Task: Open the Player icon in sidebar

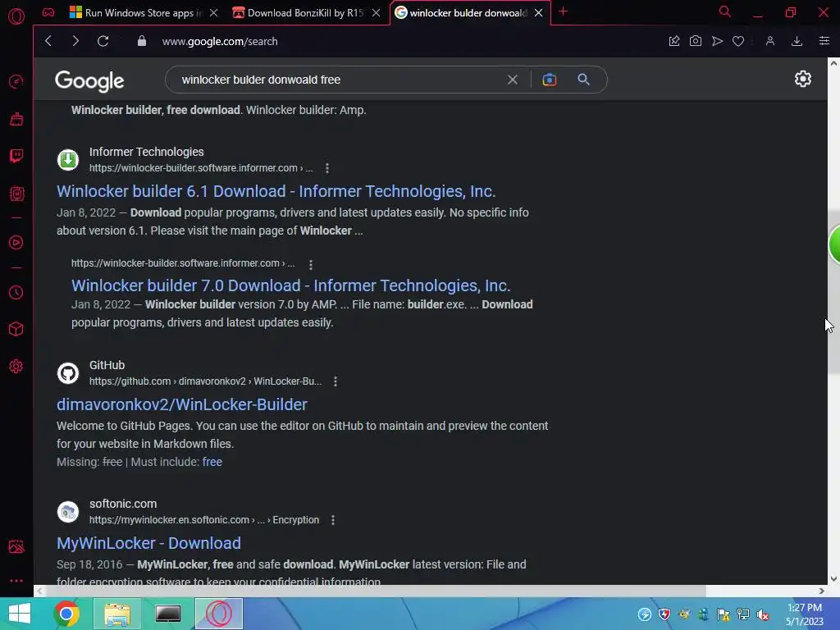Action: coord(16,243)
